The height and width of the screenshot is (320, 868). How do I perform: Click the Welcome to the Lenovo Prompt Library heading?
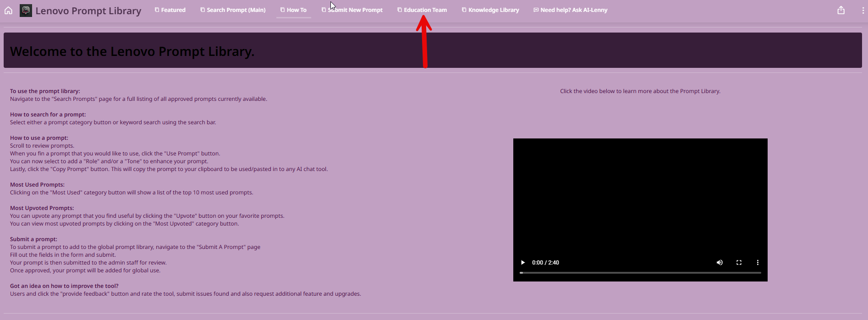click(132, 51)
